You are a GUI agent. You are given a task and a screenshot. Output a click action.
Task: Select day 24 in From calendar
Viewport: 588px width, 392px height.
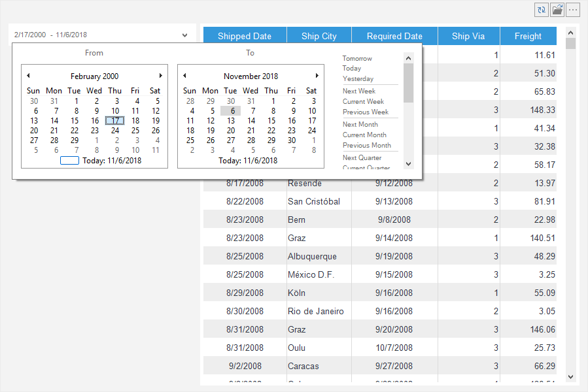click(115, 131)
